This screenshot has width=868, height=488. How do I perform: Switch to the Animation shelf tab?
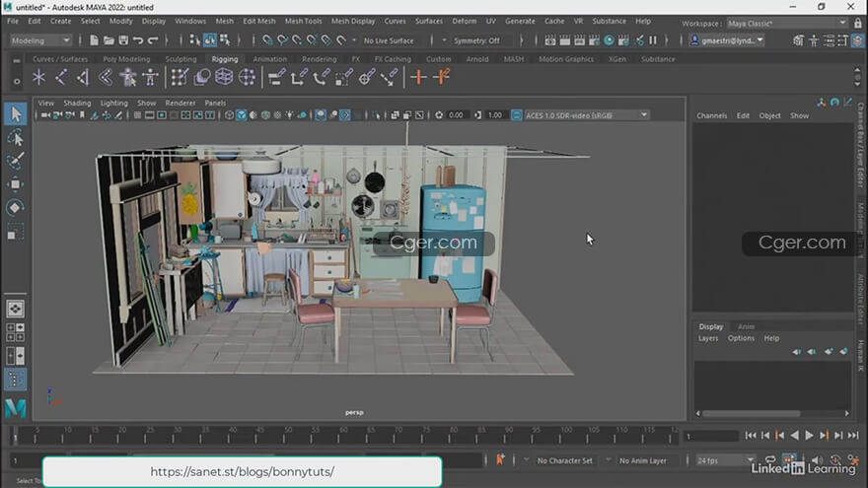click(269, 58)
